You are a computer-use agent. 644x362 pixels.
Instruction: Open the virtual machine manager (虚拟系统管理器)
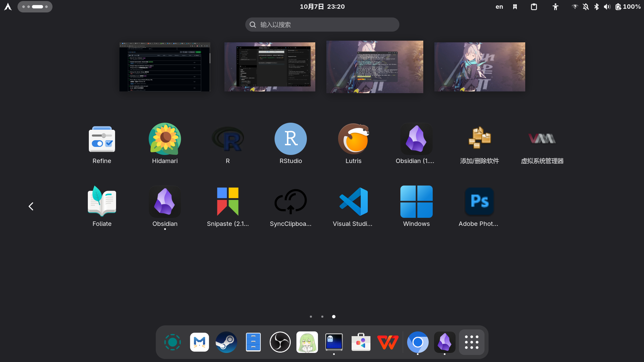pyautogui.click(x=542, y=139)
